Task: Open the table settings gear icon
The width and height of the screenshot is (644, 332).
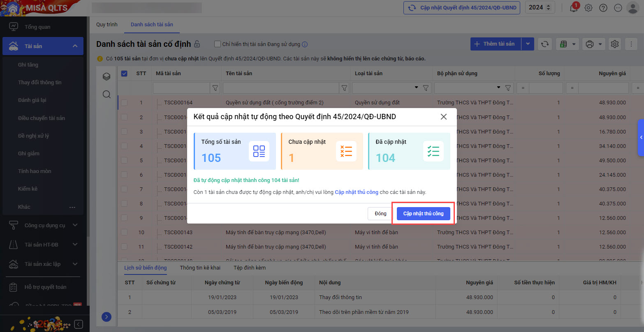Action: pyautogui.click(x=615, y=44)
